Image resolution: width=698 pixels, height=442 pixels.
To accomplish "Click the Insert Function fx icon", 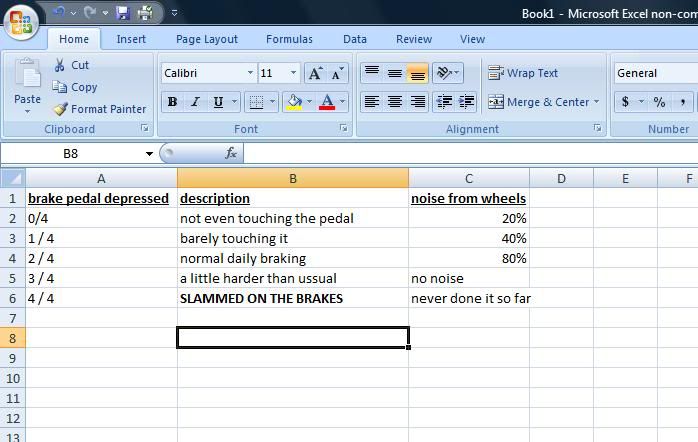I will coord(231,153).
